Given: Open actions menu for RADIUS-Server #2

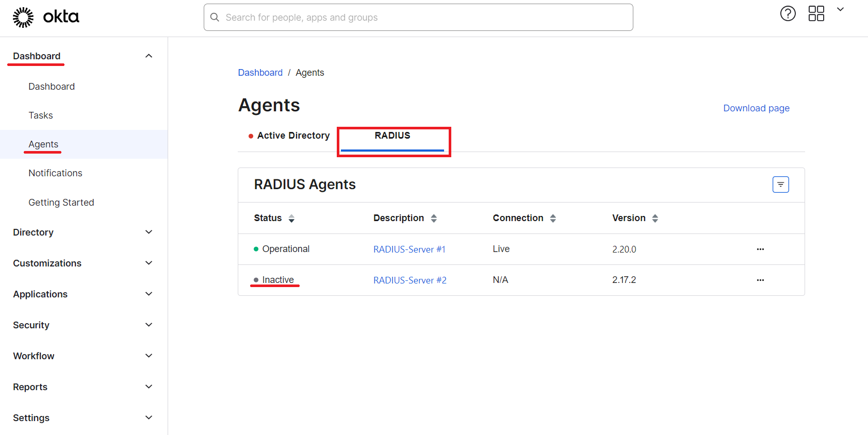Looking at the screenshot, I should point(760,280).
